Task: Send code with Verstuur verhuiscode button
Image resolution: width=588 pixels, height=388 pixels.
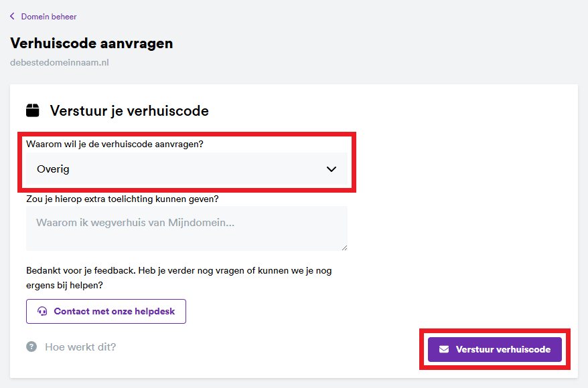Action: pos(495,349)
